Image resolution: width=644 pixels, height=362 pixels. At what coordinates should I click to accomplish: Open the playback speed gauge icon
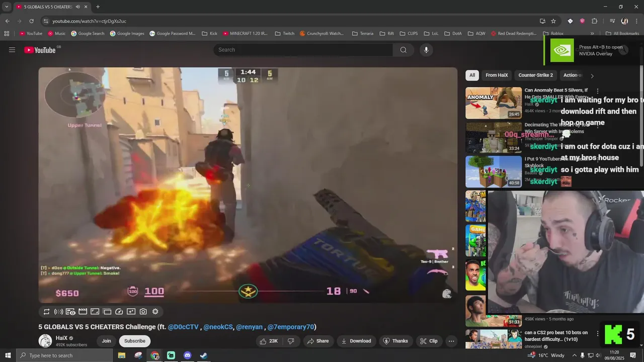click(119, 312)
